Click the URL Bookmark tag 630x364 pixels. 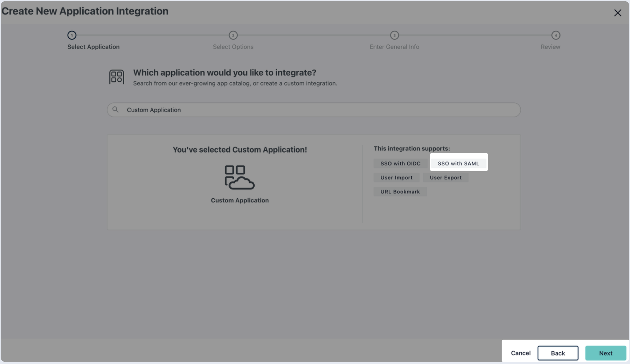pos(400,192)
